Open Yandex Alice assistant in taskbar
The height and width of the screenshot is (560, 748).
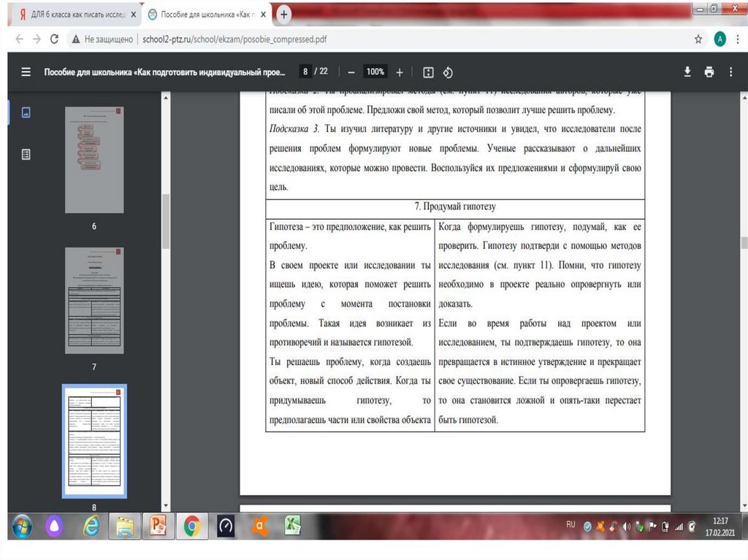[54, 526]
